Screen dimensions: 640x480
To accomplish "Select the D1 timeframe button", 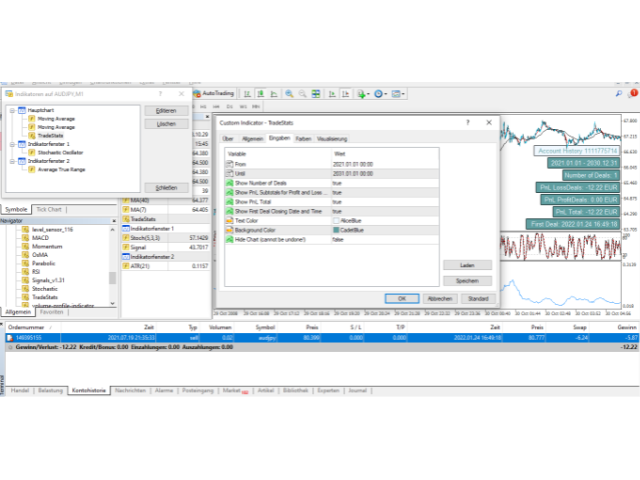I will [229, 107].
